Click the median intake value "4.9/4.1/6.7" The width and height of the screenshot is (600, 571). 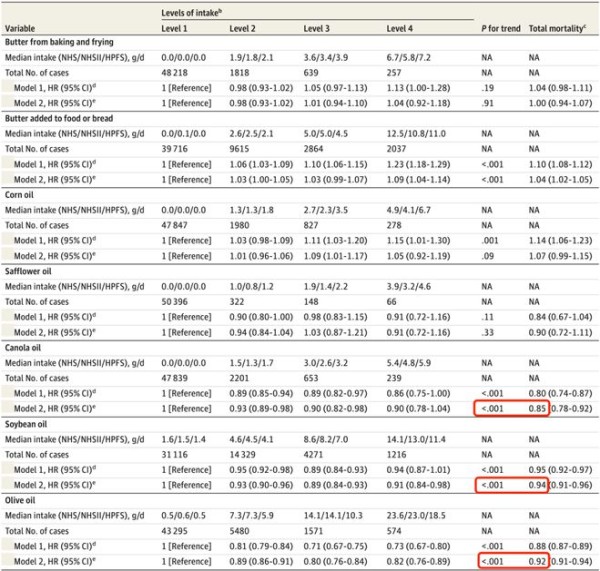409,210
